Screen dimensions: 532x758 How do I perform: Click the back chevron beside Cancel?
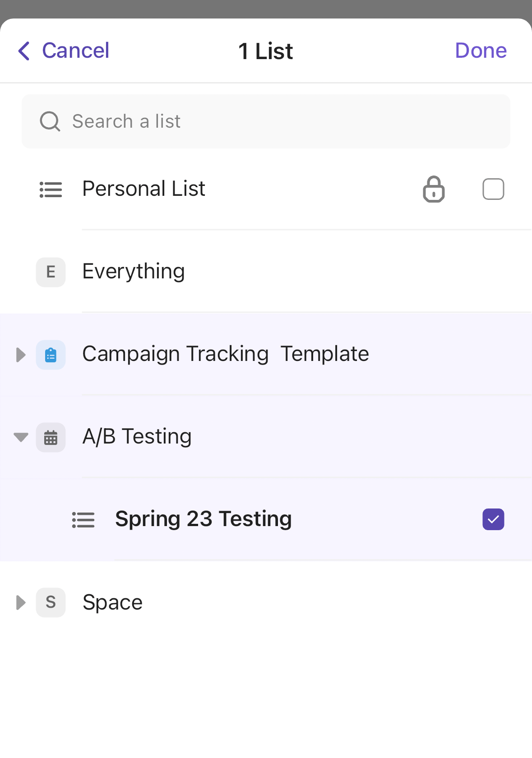(x=24, y=51)
